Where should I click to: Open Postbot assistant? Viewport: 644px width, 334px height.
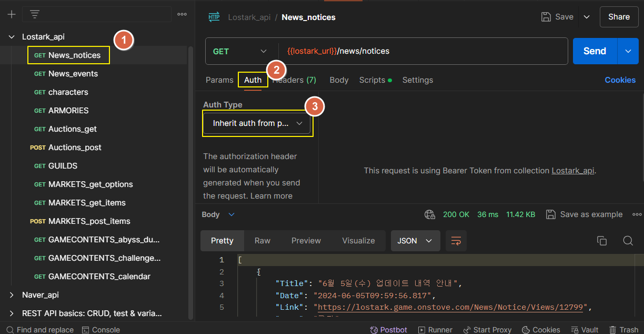coord(389,330)
